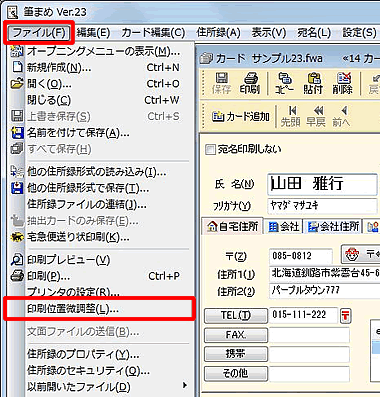This screenshot has height=397, width=380.
Task: Click the 住所1 address field
Action: pos(325,273)
